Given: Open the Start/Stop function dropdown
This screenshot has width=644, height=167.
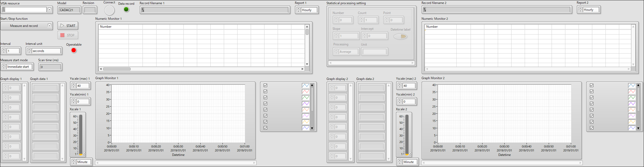Looking at the screenshot, I should [x=49, y=26].
